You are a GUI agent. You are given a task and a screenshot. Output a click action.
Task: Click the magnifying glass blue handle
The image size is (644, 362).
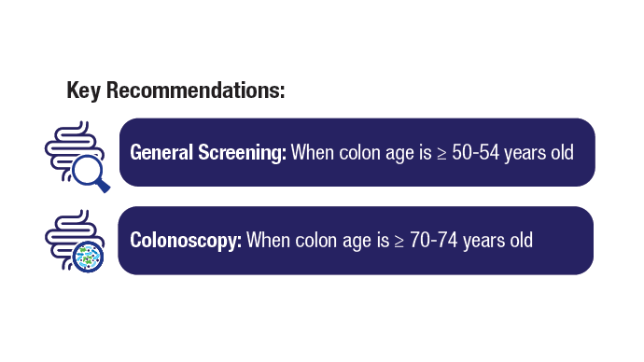click(103, 185)
